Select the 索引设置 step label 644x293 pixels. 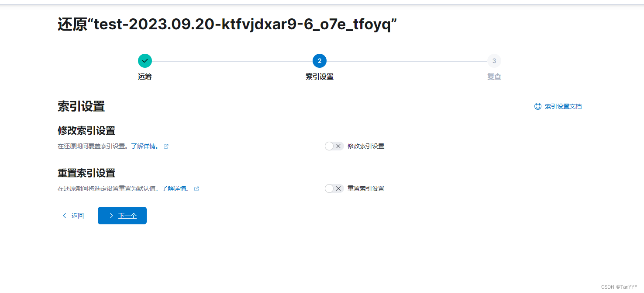tap(320, 76)
